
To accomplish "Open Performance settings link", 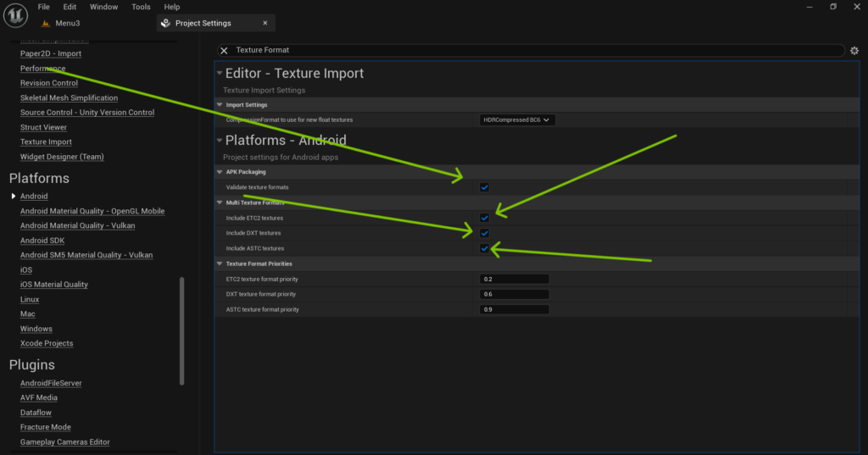I will click(42, 68).
